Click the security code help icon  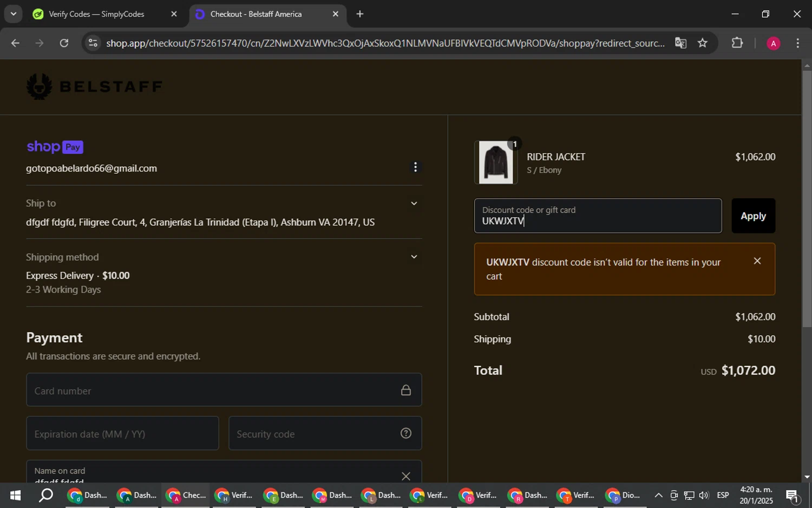click(x=406, y=433)
